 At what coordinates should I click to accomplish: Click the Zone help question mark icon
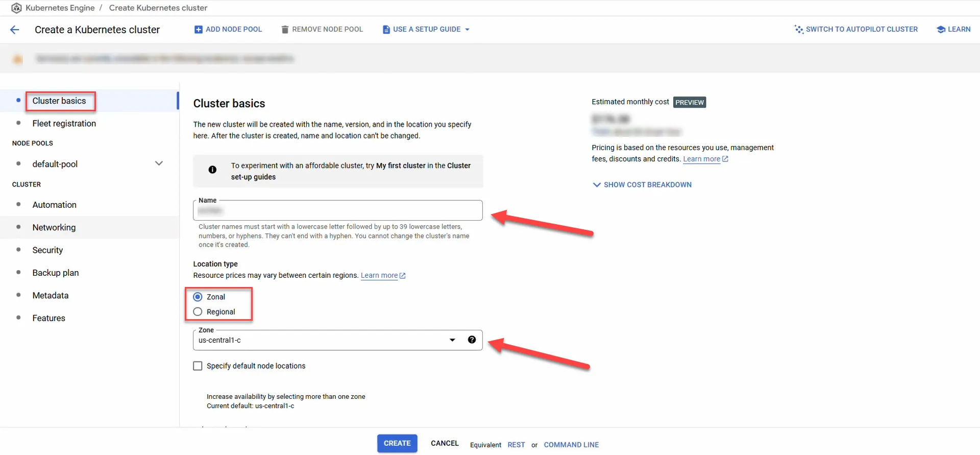point(472,340)
